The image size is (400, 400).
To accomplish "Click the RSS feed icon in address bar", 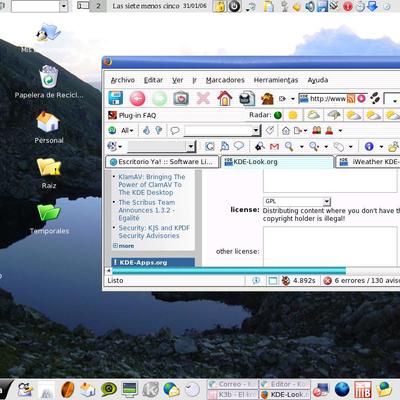I will pos(351,99).
